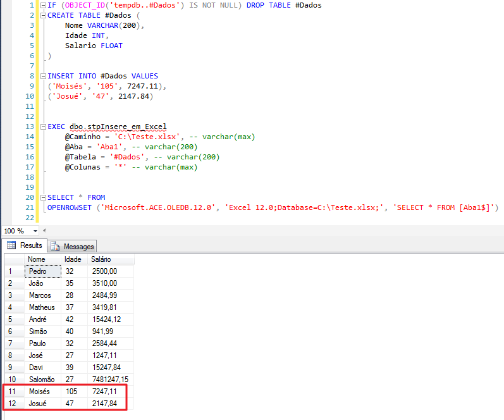Select the cell containing Salomão

click(43, 379)
